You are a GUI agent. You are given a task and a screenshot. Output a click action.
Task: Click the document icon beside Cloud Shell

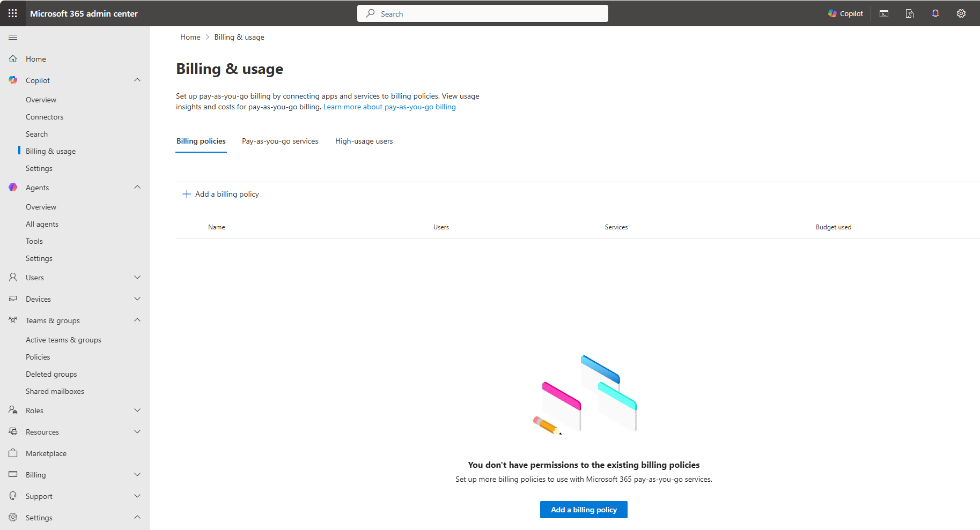coord(910,13)
